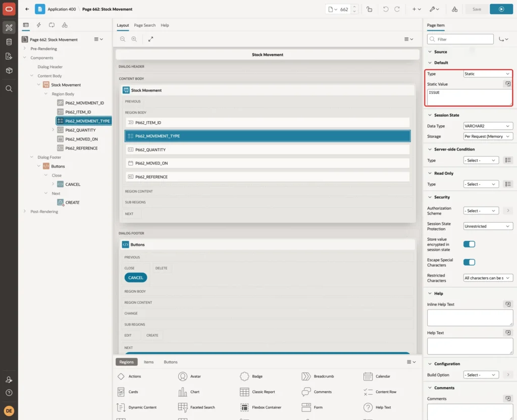517x420 pixels.
Task: Switch to Processing tab icon
Action: (x=51, y=25)
